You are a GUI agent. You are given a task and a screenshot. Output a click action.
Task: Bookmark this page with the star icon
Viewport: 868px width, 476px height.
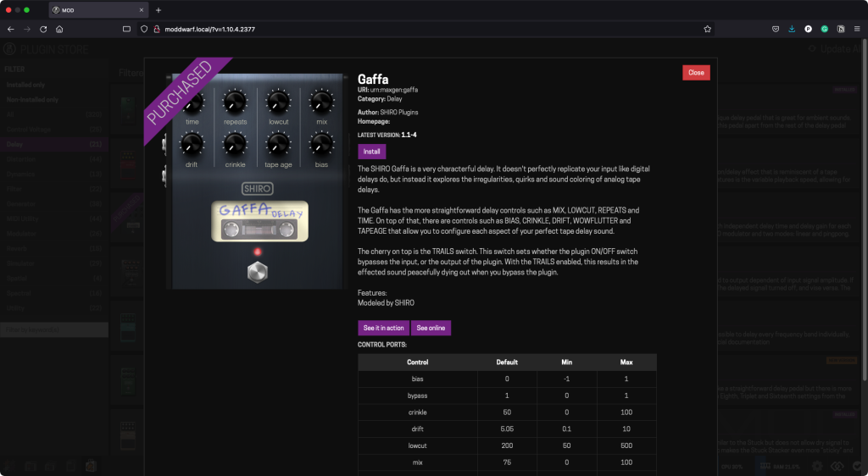pyautogui.click(x=707, y=29)
